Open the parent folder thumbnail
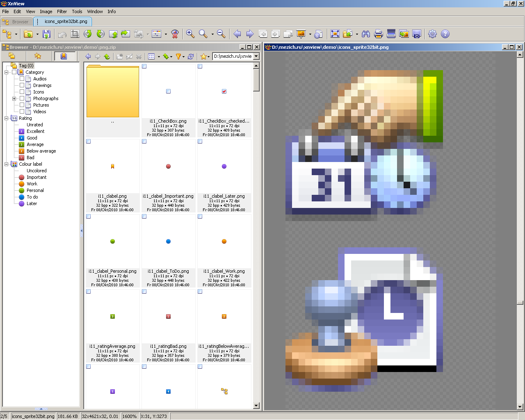 point(112,100)
